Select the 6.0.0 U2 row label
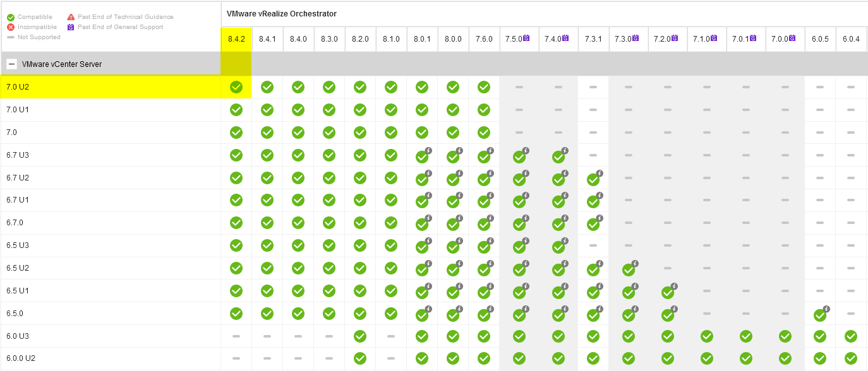Screen dimensions: 868x371 pyautogui.click(x=21, y=358)
